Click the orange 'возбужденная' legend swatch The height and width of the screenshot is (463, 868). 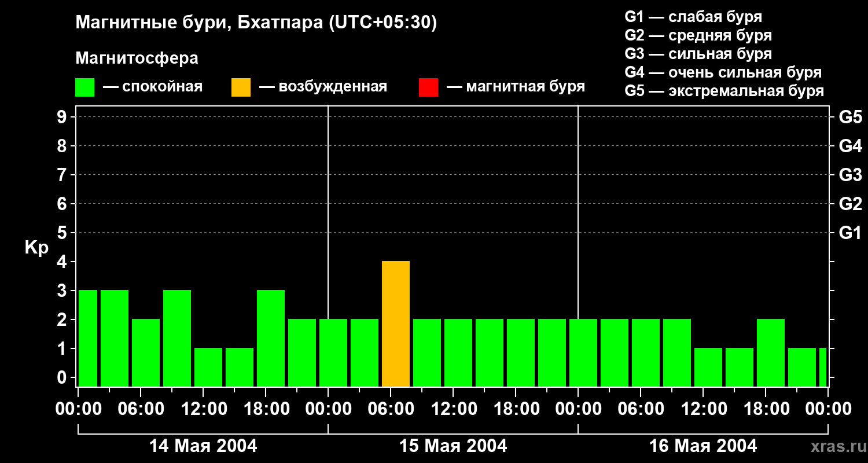click(241, 87)
